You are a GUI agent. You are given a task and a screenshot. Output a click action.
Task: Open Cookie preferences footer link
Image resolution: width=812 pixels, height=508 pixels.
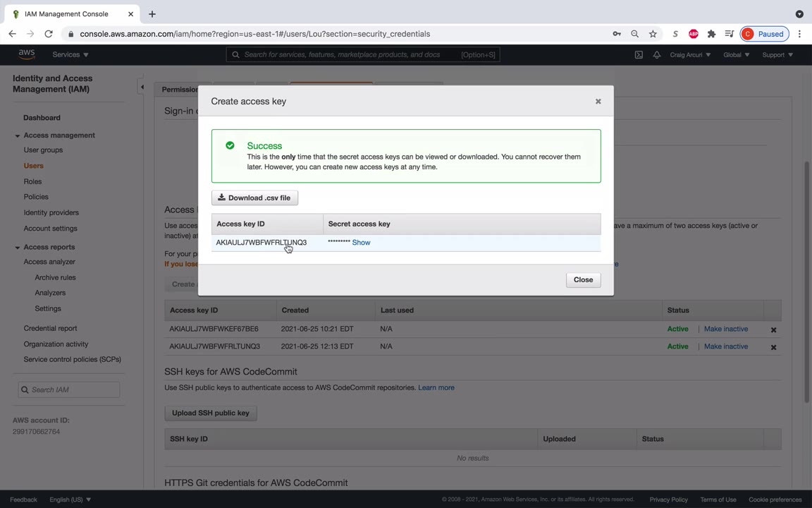tap(775, 500)
